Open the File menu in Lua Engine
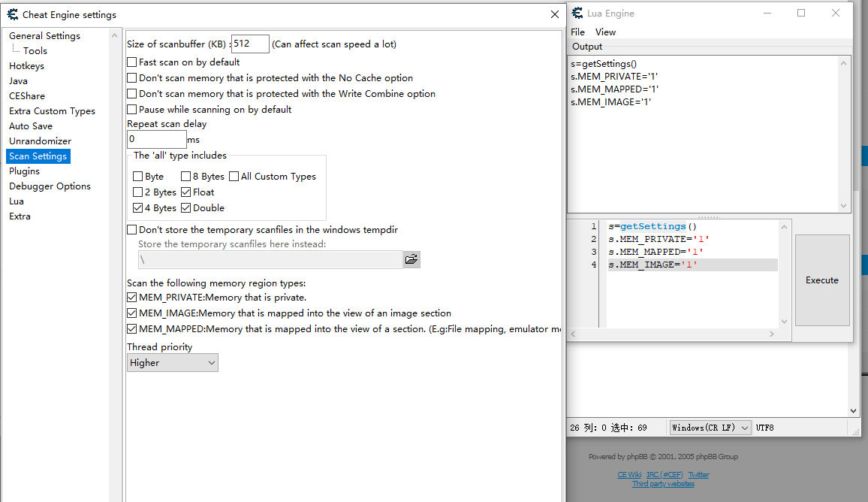The width and height of the screenshot is (868, 502). point(577,32)
